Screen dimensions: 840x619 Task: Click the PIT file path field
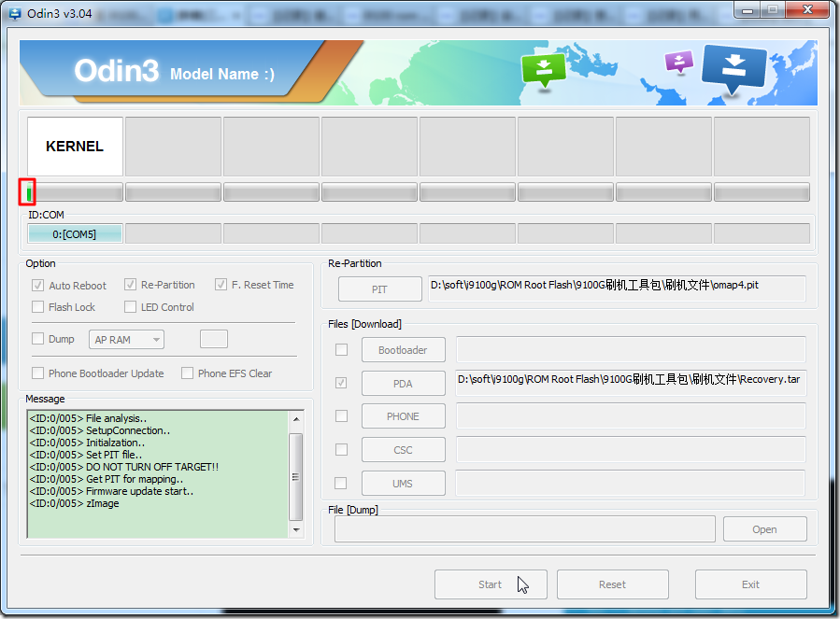(617, 288)
